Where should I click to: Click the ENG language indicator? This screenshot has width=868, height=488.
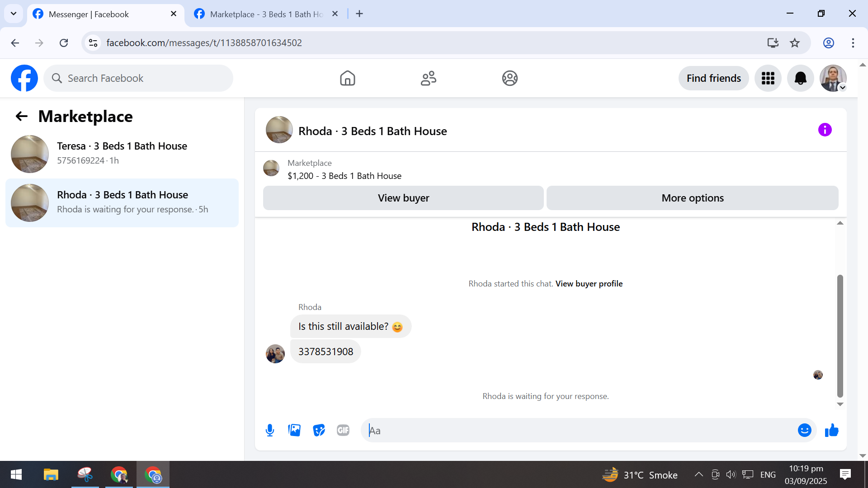[768, 474]
